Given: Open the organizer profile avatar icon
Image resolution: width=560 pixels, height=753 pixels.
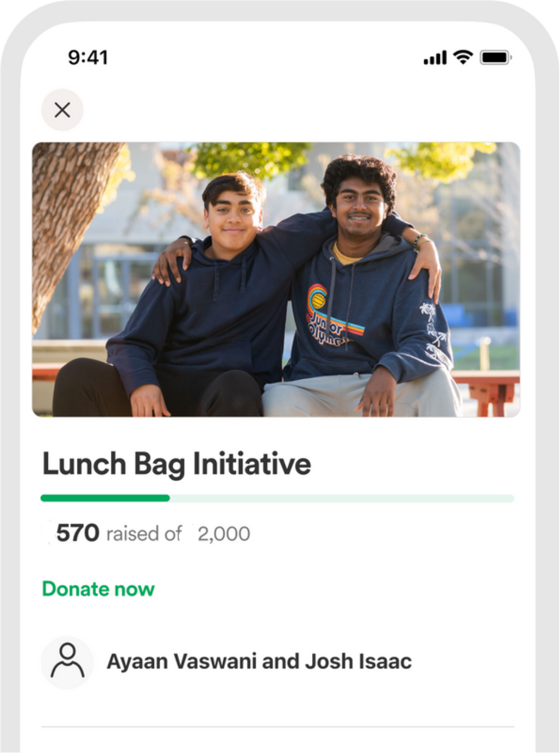Looking at the screenshot, I should pyautogui.click(x=67, y=662).
